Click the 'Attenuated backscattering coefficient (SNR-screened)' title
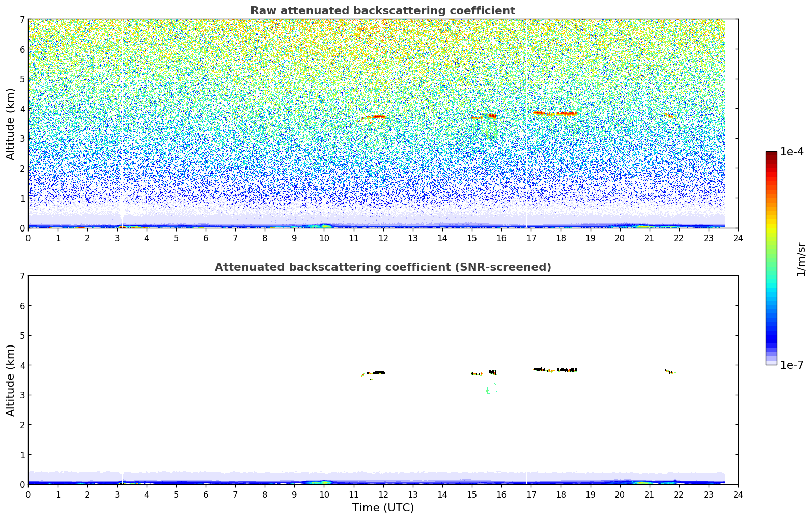812x519 pixels. (x=382, y=267)
